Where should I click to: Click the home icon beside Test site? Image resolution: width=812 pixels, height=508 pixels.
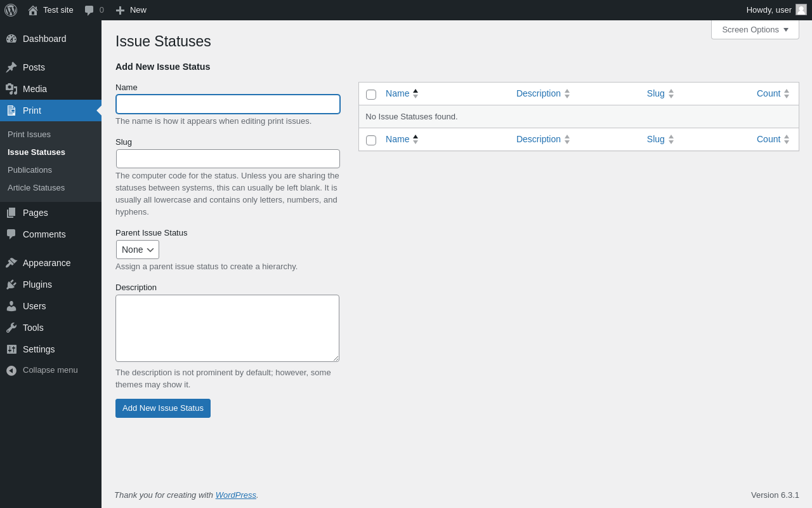coord(33,10)
